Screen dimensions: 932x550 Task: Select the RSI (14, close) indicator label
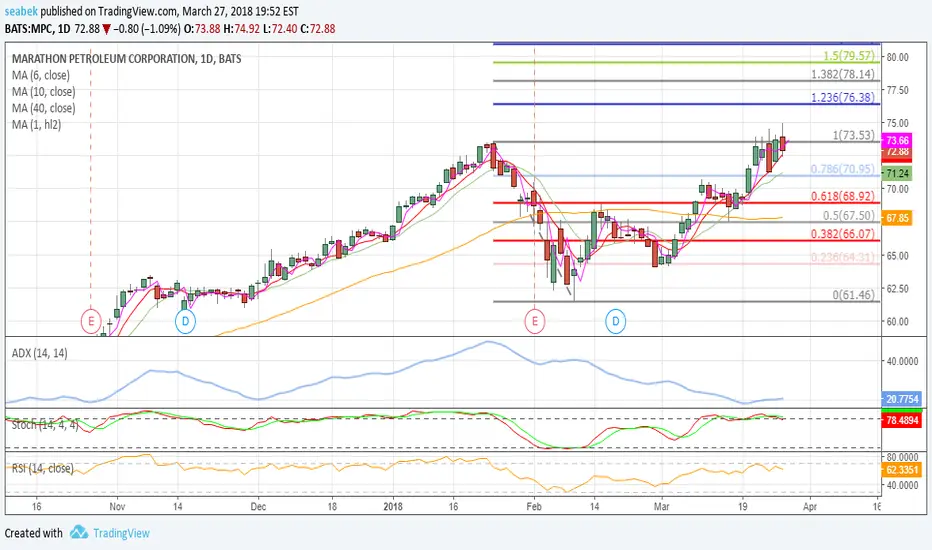43,469
